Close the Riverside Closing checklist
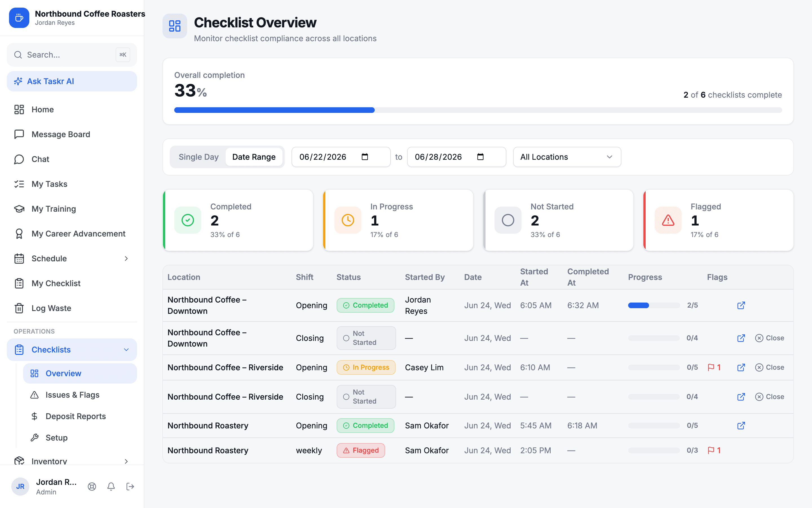The width and height of the screenshot is (812, 508). tap(769, 397)
